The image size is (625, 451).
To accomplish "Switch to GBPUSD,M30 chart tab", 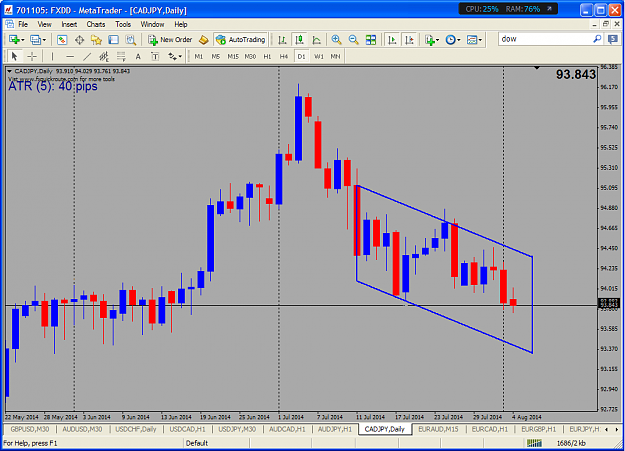I will coord(30,429).
